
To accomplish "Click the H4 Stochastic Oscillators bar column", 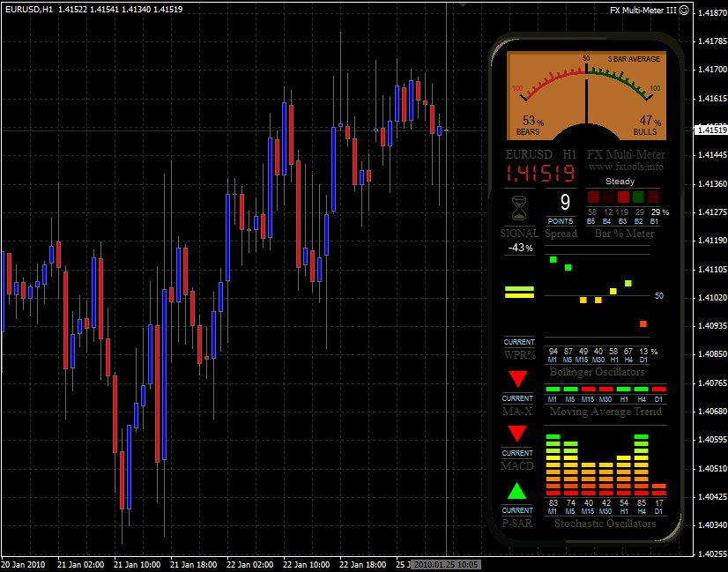I will 641,464.
